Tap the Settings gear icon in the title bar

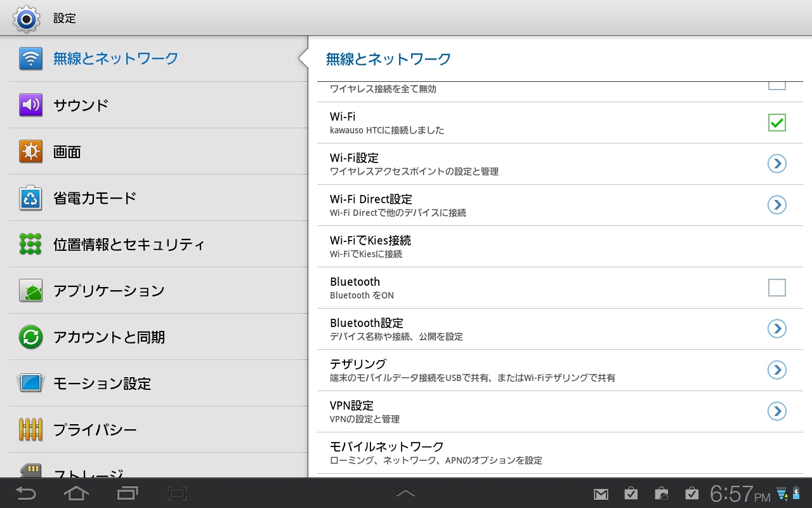(26, 18)
